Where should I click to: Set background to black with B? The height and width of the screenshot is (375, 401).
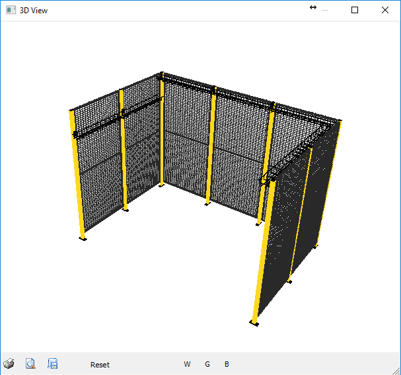[x=227, y=364]
